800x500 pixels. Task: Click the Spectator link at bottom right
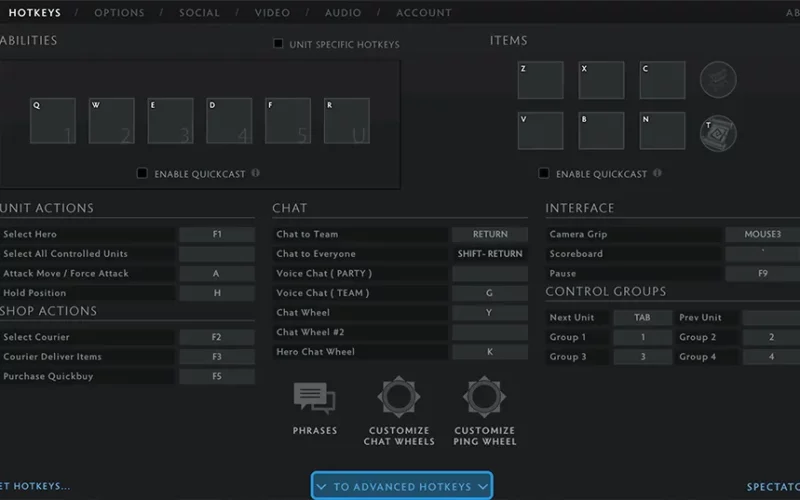(773, 487)
